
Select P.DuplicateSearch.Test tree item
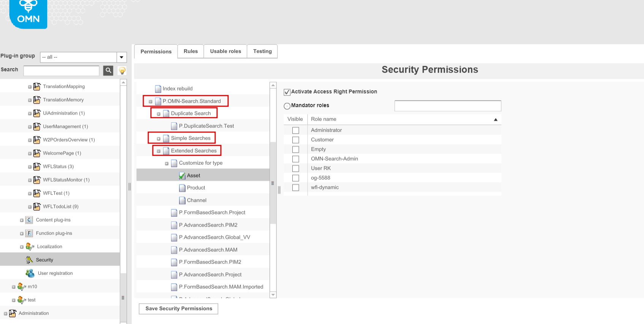click(206, 126)
